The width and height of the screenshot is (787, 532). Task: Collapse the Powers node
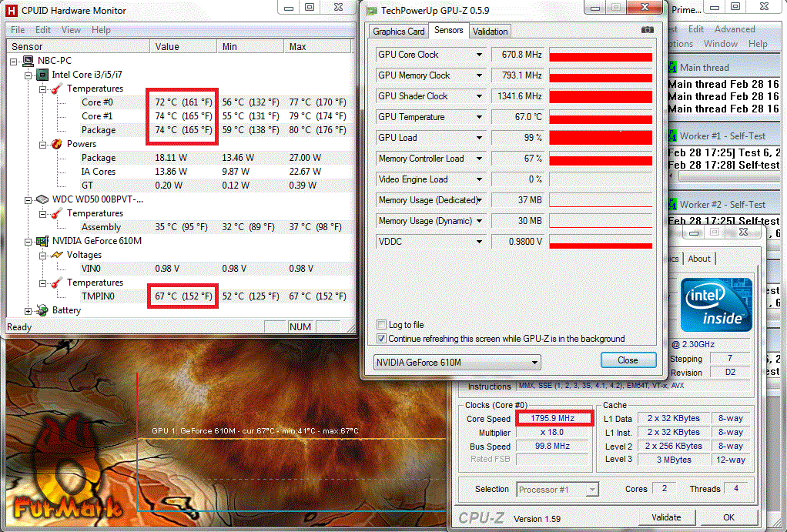coord(42,145)
